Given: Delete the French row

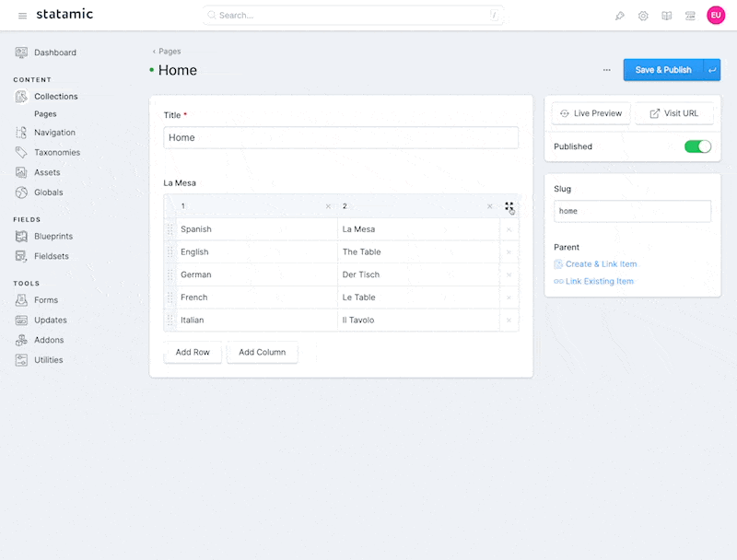Looking at the screenshot, I should tap(509, 297).
